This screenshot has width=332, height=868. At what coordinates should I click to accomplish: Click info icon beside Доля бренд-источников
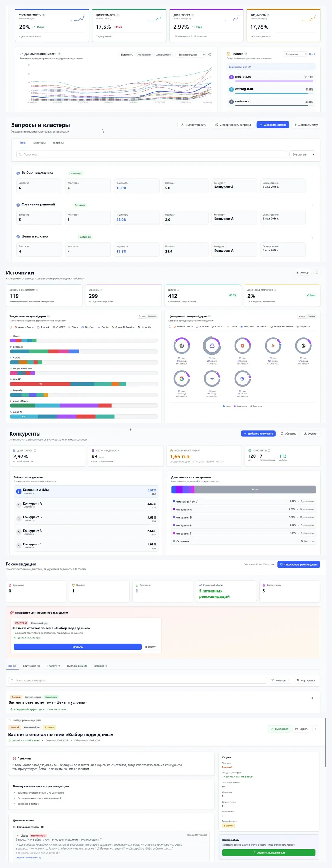pos(275,290)
